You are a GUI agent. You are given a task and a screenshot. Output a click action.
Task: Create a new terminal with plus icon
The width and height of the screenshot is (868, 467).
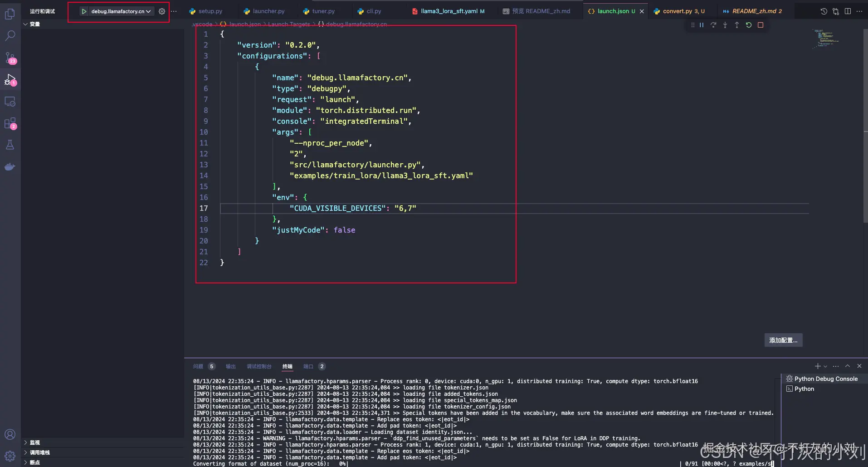818,366
